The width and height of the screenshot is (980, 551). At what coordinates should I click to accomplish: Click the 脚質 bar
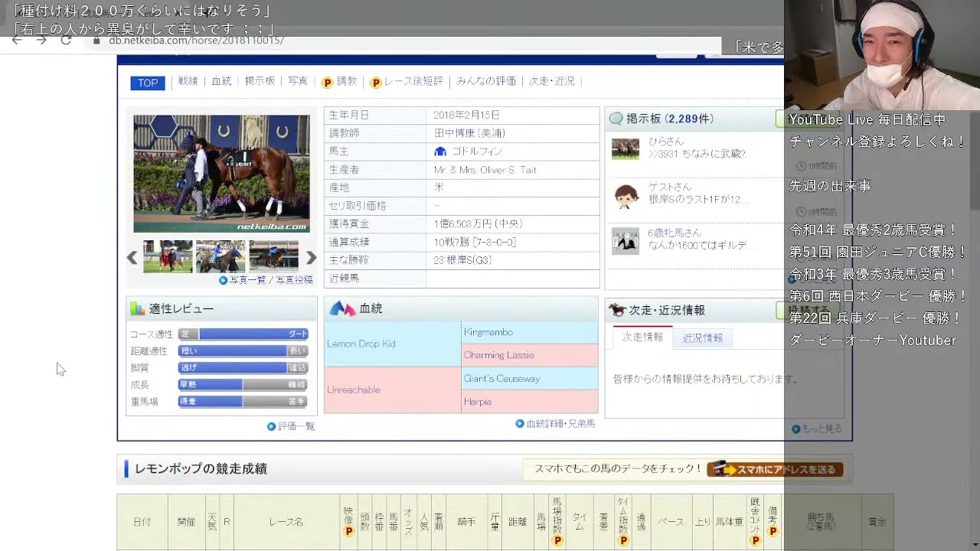(243, 367)
